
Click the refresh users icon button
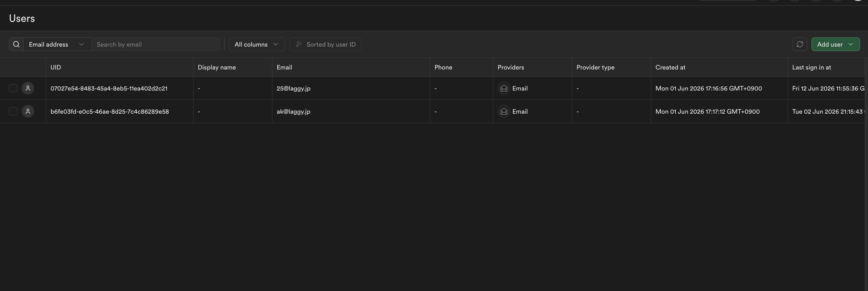(x=800, y=44)
